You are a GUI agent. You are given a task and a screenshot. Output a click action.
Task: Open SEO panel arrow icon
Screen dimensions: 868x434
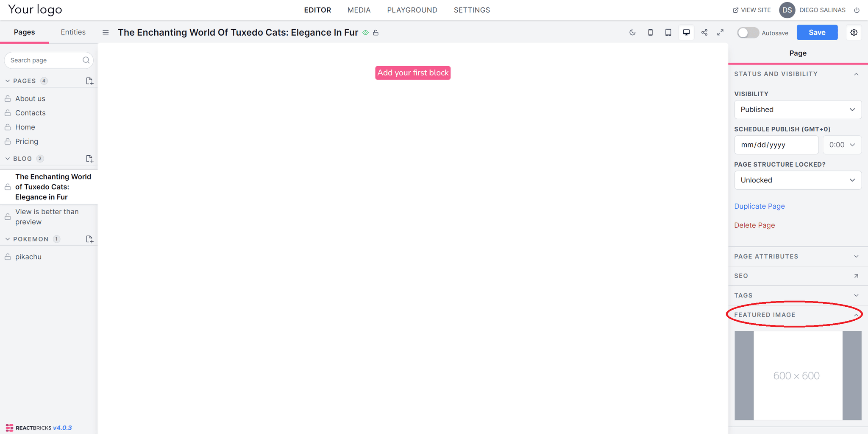tap(856, 276)
